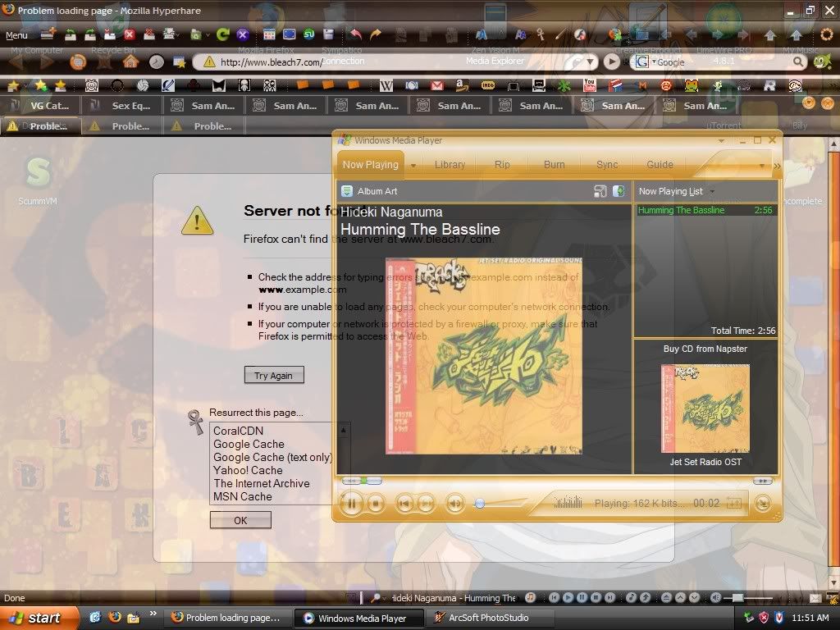This screenshot has width=840, height=630.
Task: Switch to the Rip tab
Action: tap(503, 164)
